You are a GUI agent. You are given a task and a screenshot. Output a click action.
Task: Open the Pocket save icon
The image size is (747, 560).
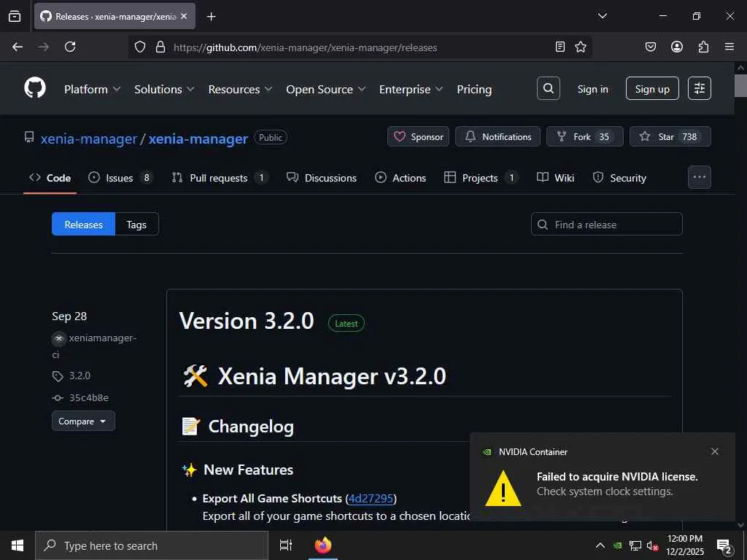650,47
